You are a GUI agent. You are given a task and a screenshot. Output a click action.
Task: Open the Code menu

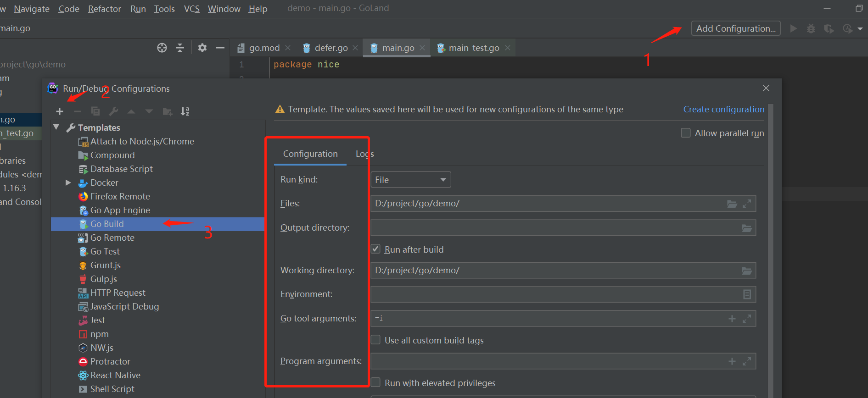(69, 9)
